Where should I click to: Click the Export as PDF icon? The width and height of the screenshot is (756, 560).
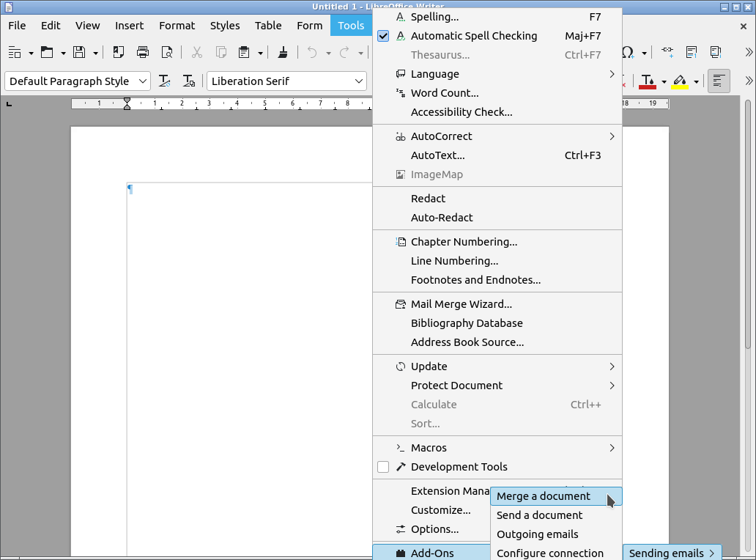(118, 52)
